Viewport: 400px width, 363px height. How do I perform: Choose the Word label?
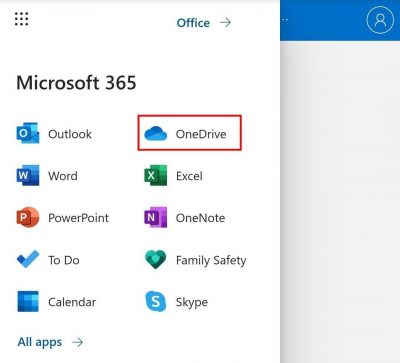tap(63, 176)
